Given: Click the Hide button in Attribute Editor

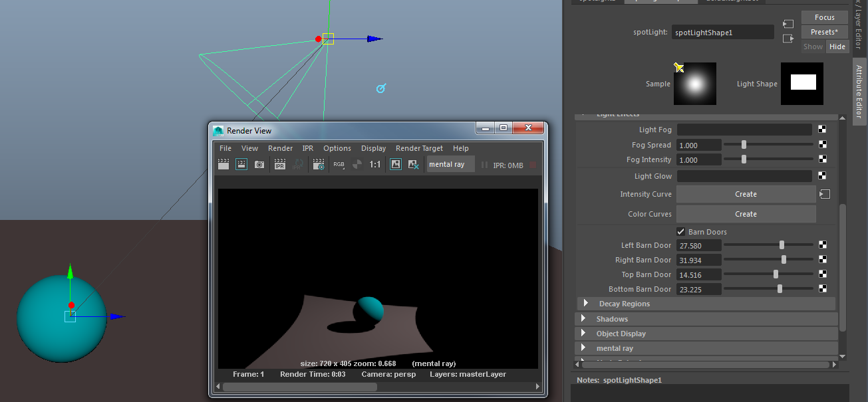Looking at the screenshot, I should [x=837, y=47].
